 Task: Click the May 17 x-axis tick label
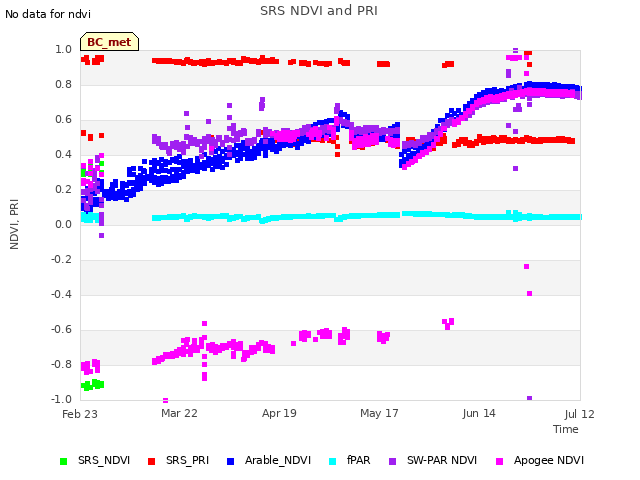point(379,413)
